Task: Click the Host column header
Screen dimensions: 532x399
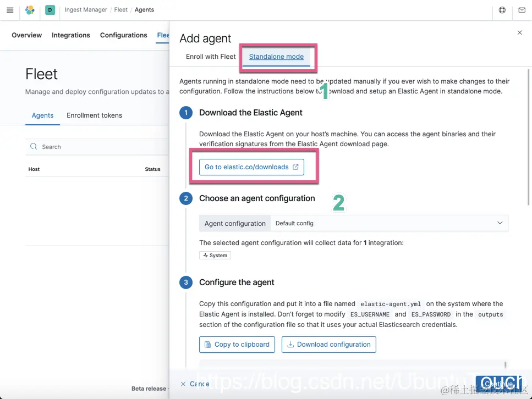Action: (x=34, y=169)
